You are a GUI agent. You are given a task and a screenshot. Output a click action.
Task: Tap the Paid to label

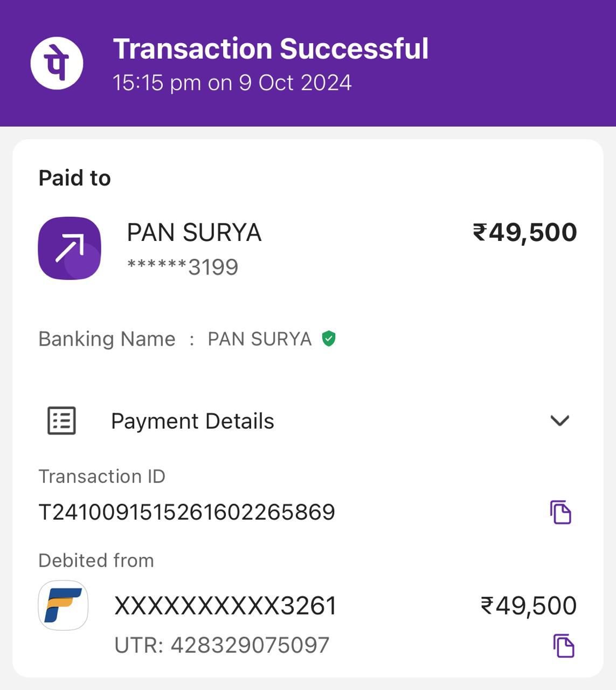tap(74, 178)
